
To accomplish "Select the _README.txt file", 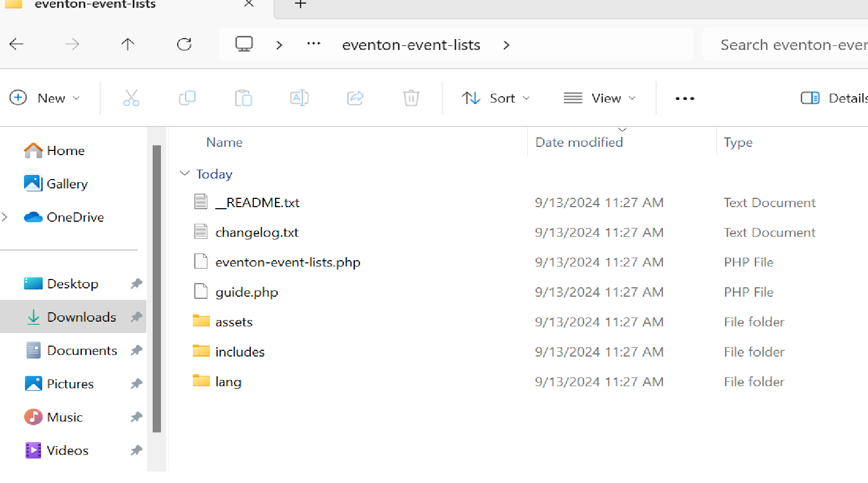I will 258,202.
